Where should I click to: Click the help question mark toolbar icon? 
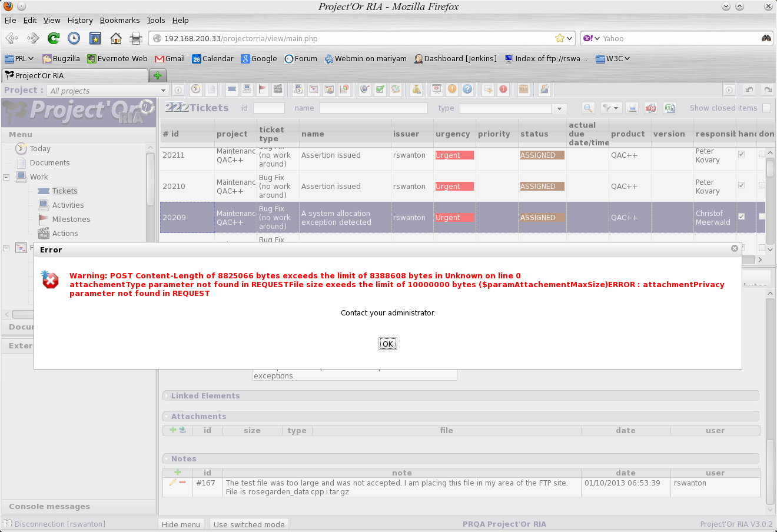click(x=467, y=89)
